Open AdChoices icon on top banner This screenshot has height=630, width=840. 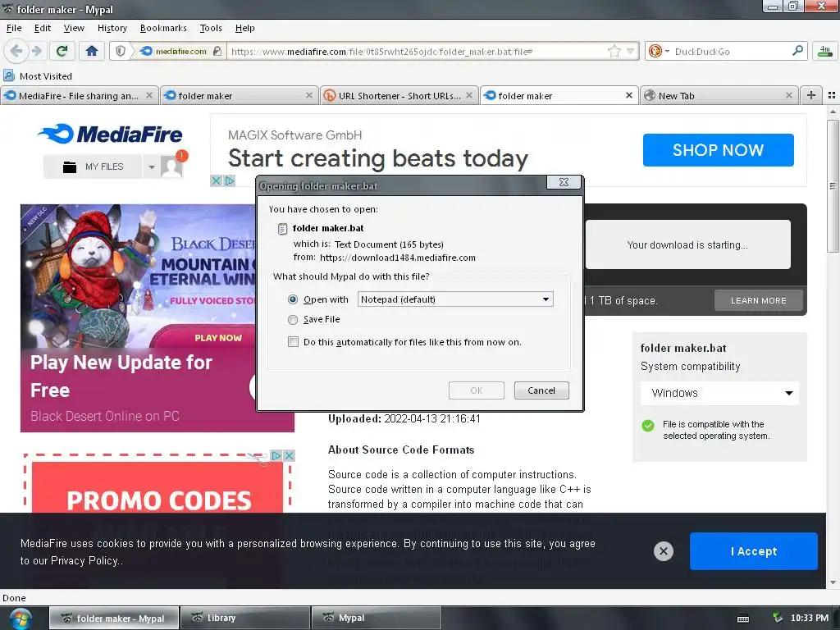pyautogui.click(x=230, y=181)
